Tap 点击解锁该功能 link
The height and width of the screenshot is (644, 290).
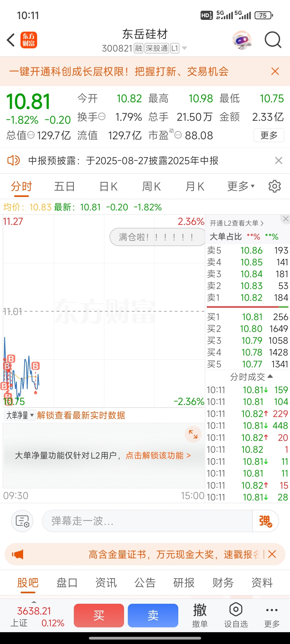tap(158, 455)
